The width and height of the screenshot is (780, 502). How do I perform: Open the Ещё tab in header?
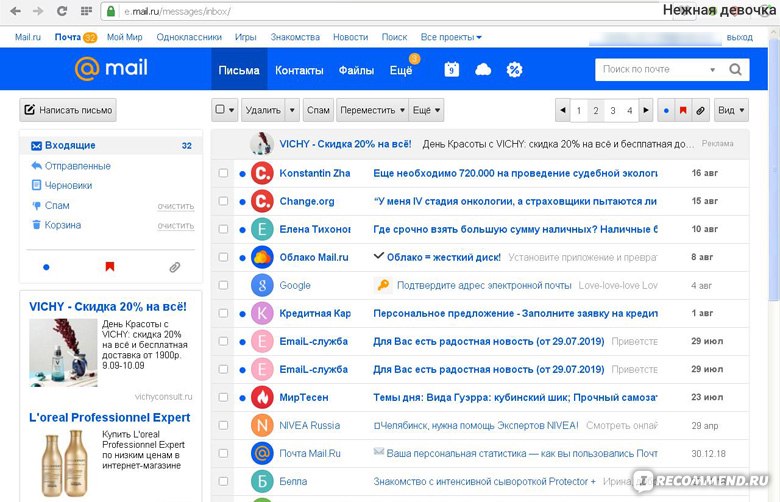(x=401, y=70)
